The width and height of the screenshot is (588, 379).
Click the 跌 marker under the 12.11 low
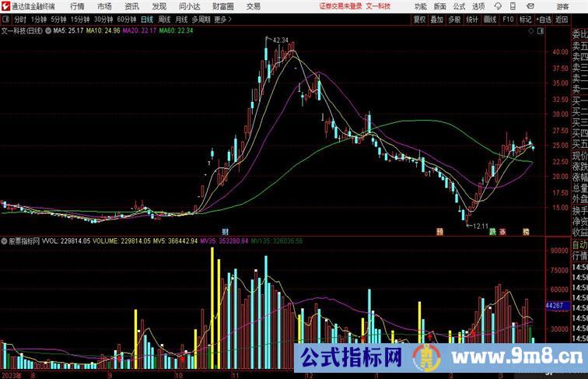click(x=492, y=232)
